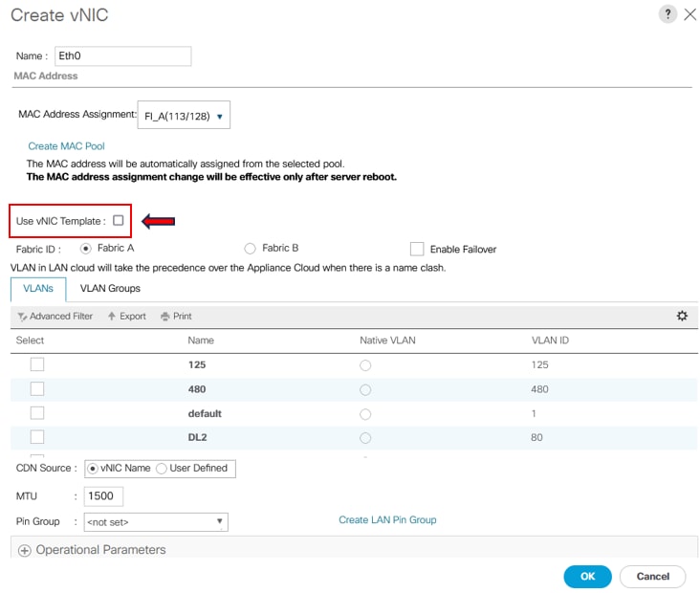Image resolution: width=700 pixels, height=593 pixels.
Task: Choose Fabric B radio button
Action: coord(250,249)
